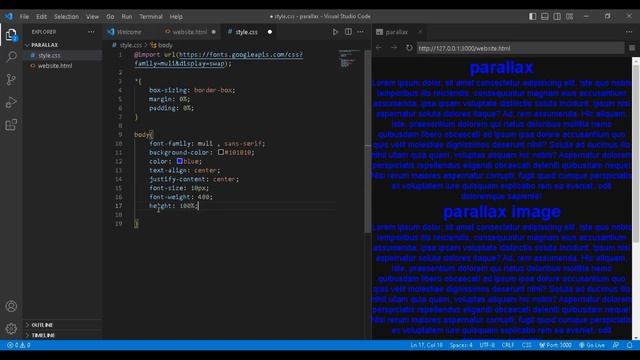Open the Search view in activity bar
The height and width of the screenshot is (360, 640).
[11, 56]
